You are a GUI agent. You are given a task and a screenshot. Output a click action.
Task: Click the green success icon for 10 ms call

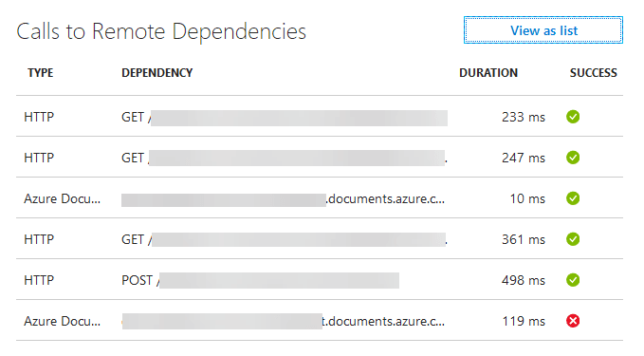tap(573, 198)
